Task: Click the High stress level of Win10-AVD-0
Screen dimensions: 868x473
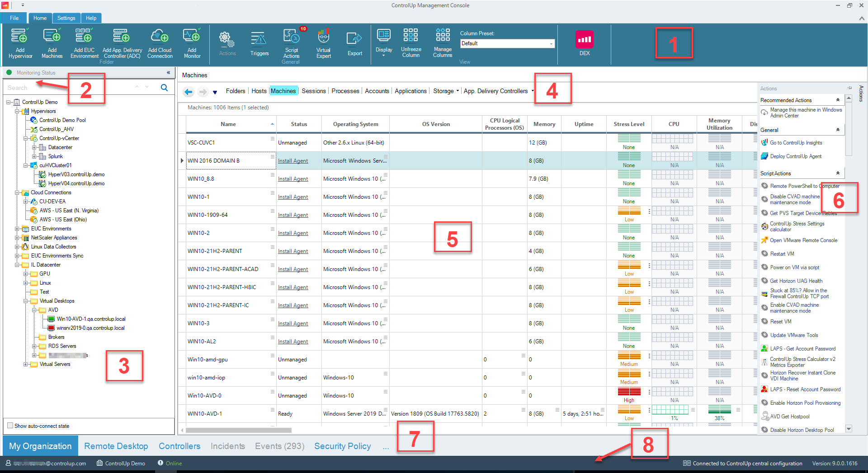Action: [629, 395]
